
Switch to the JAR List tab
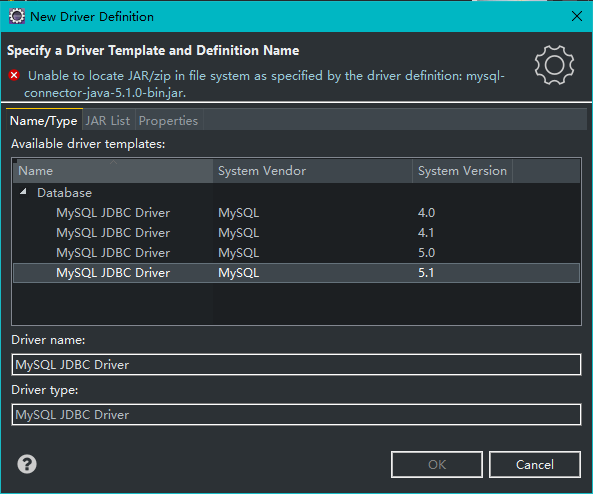[108, 121]
